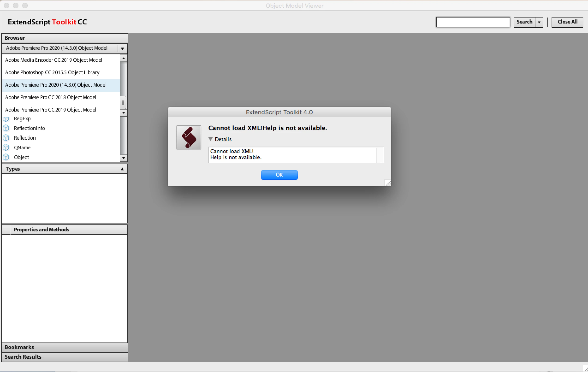
Task: Click the dropdown list scrollbar thumb
Action: [123, 103]
